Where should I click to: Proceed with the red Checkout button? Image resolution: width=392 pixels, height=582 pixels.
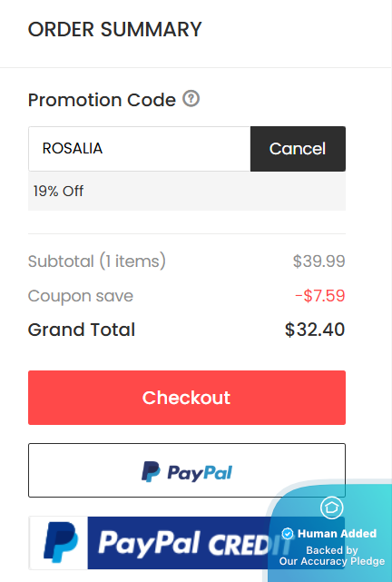pos(187,398)
